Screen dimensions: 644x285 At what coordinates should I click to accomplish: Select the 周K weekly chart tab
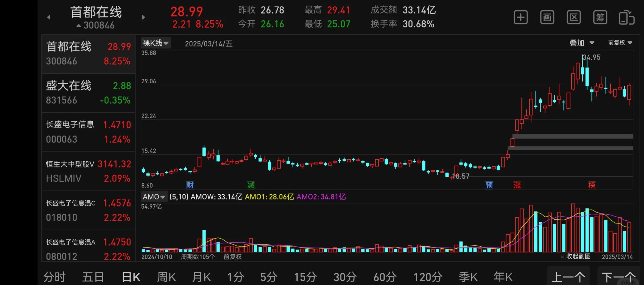pyautogui.click(x=166, y=277)
